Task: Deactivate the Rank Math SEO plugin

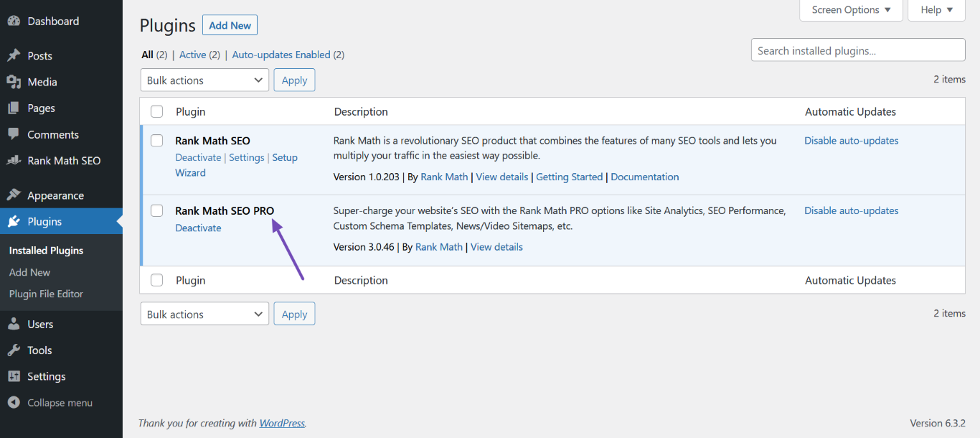Action: click(x=198, y=158)
